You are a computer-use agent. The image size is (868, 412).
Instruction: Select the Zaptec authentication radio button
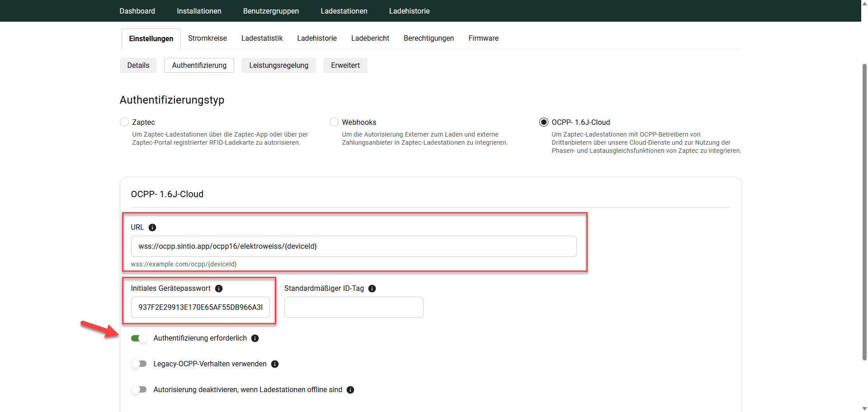(124, 122)
